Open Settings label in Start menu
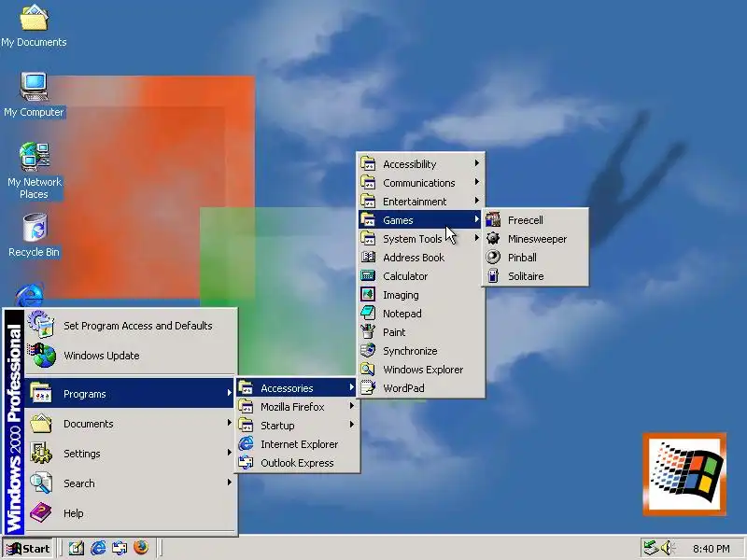This screenshot has width=747, height=560. [x=82, y=454]
